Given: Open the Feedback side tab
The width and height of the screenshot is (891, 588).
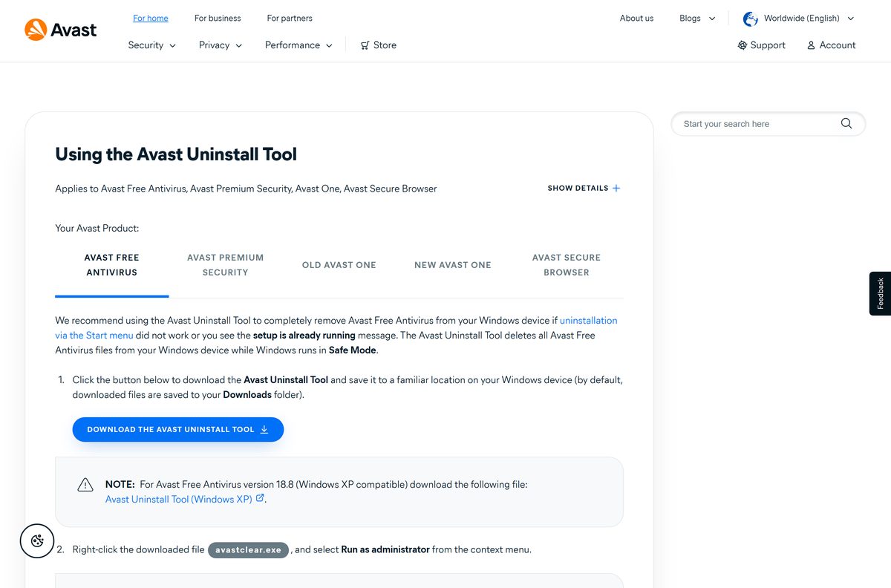Looking at the screenshot, I should pos(880,293).
